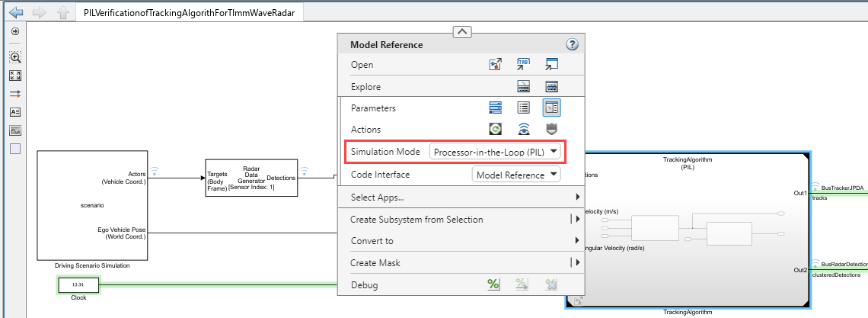The width and height of the screenshot is (868, 318).
Task: Toggle the Area box tool in palette
Action: coord(15,149)
